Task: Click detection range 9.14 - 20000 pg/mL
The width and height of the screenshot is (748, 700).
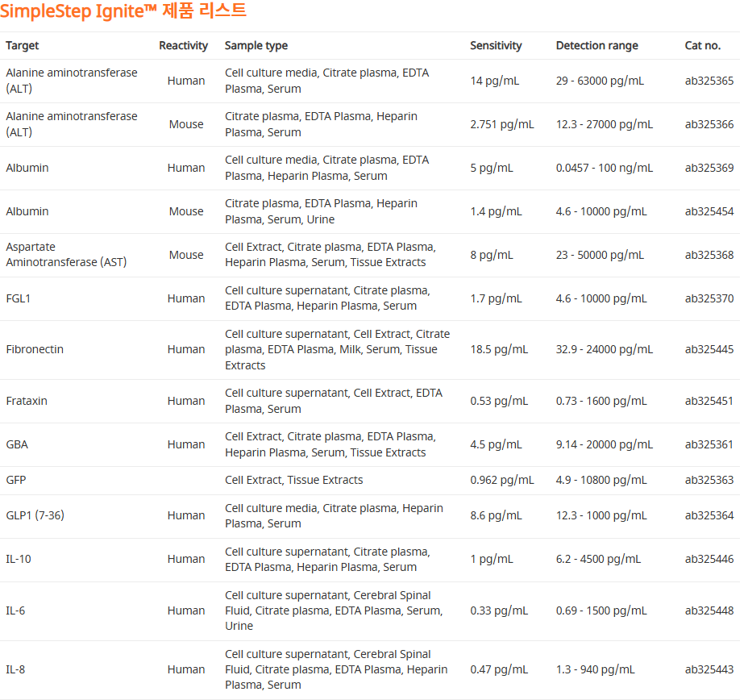Action: (605, 444)
